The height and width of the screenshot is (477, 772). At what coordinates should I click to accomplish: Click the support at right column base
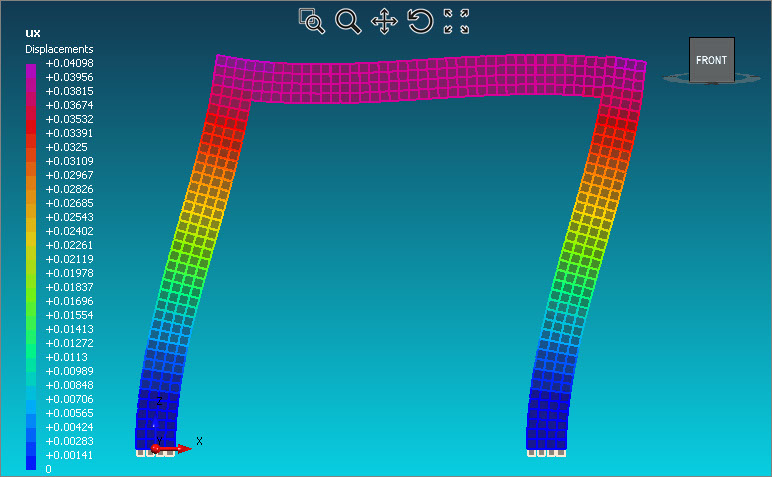(545, 453)
